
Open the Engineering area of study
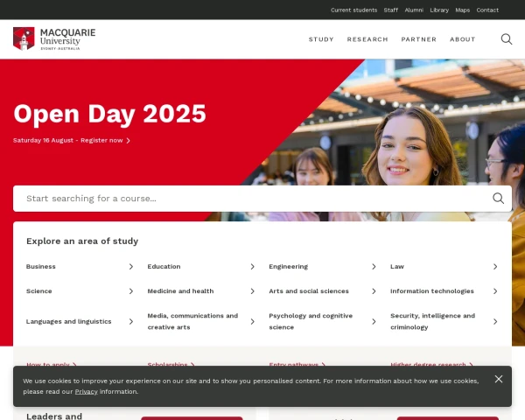(x=288, y=267)
